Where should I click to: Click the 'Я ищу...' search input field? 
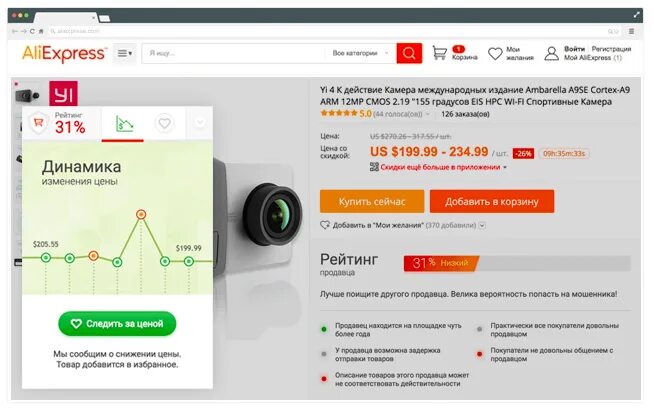pos(234,53)
